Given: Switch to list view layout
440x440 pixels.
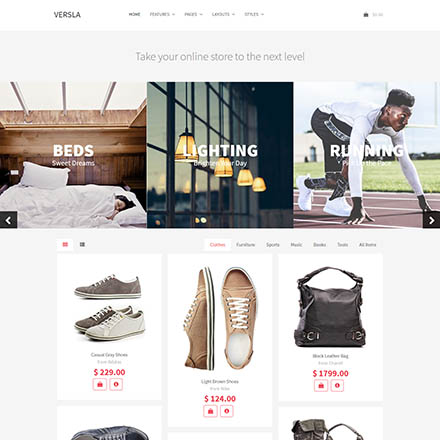Looking at the screenshot, I should point(82,245).
